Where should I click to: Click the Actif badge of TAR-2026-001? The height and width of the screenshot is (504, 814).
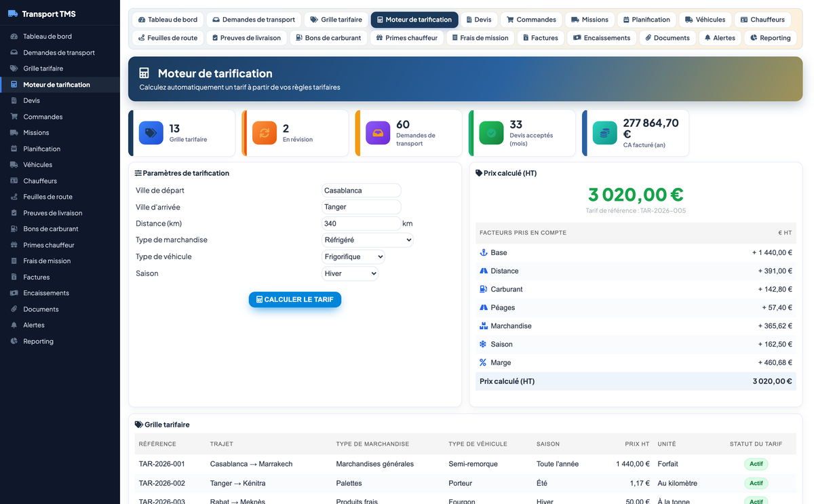pyautogui.click(x=756, y=464)
